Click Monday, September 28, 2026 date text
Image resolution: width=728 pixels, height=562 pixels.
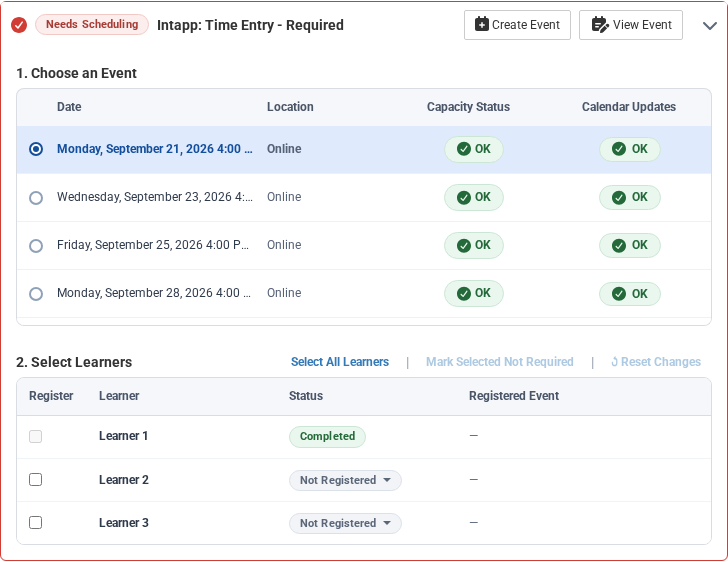click(x=154, y=293)
